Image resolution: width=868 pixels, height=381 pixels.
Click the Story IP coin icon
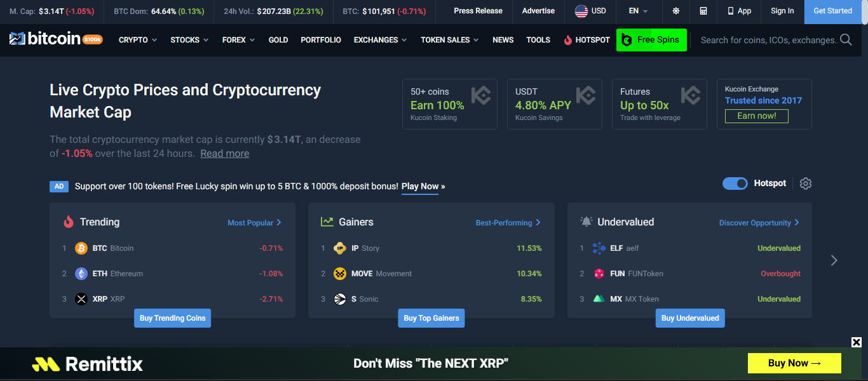pyautogui.click(x=340, y=248)
